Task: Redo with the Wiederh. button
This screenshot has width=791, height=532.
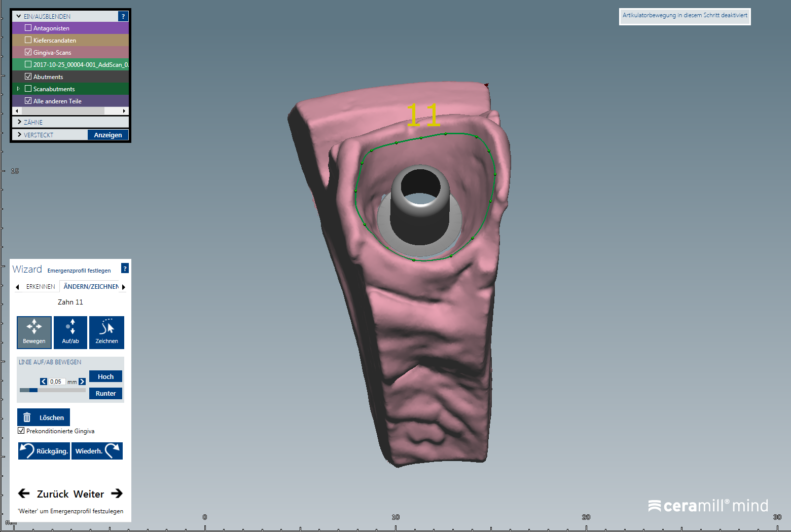Action: (x=97, y=451)
